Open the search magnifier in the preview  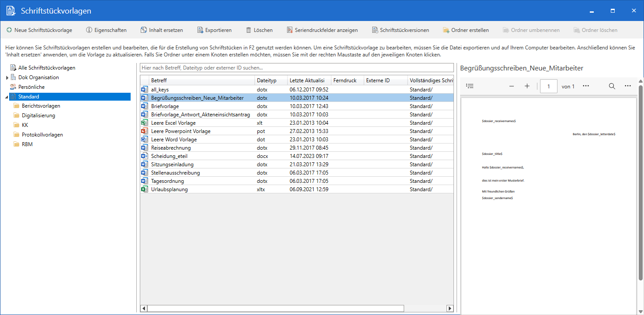(612, 86)
